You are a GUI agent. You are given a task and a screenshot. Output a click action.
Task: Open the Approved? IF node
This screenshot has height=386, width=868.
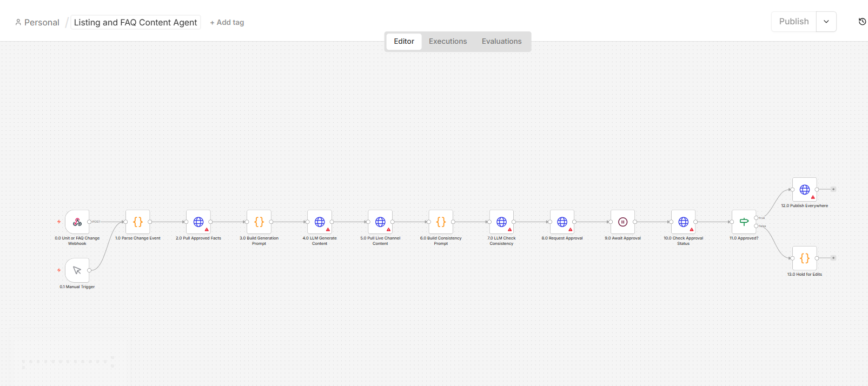[x=744, y=222]
